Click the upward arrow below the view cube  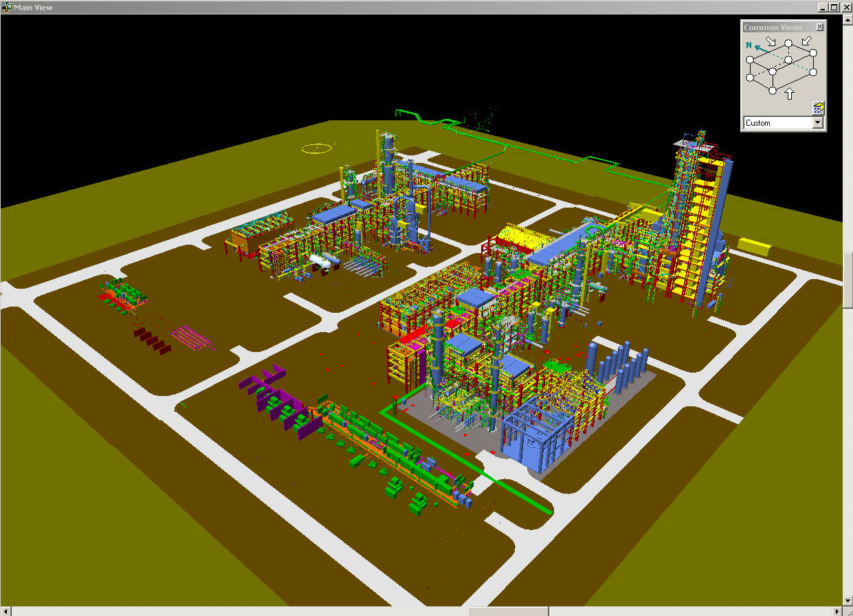tap(790, 93)
